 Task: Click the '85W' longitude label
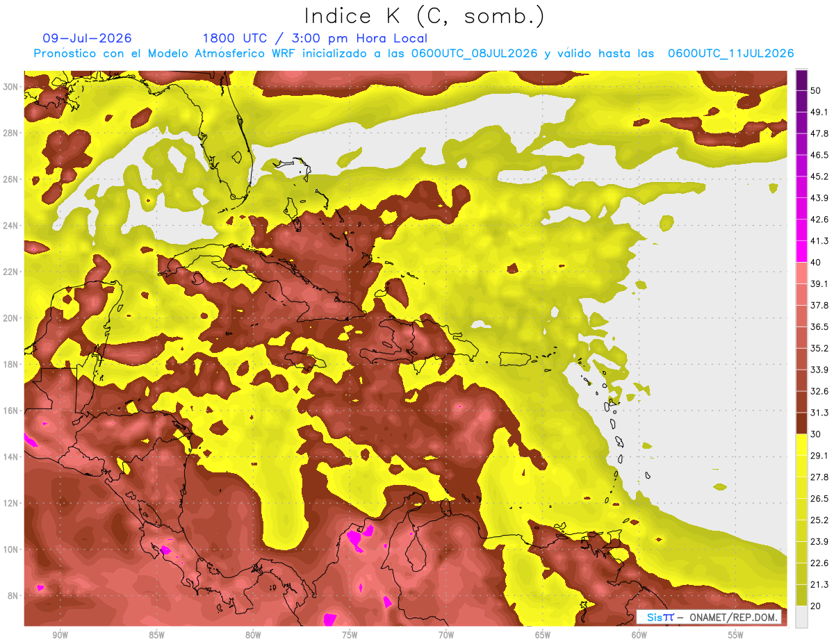click(156, 636)
